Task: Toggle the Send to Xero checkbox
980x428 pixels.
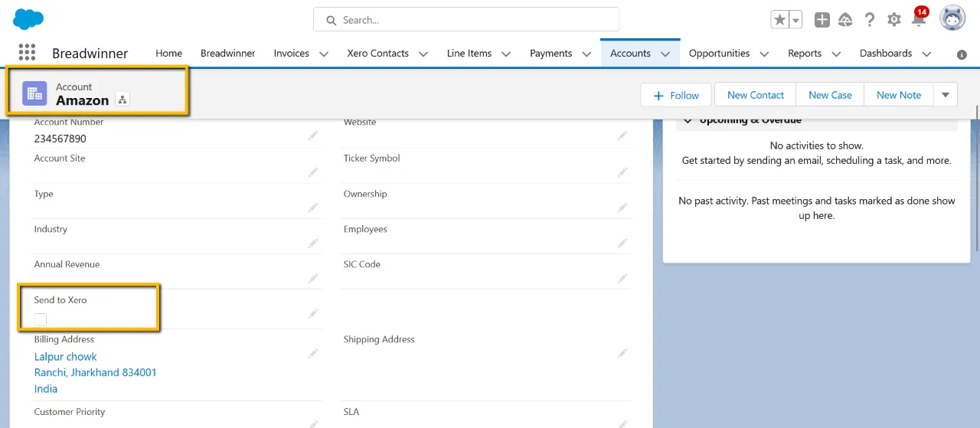Action: (x=41, y=319)
